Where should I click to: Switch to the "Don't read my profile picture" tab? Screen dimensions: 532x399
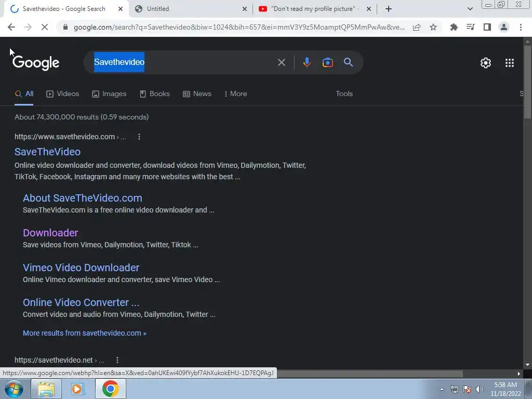pos(315,9)
